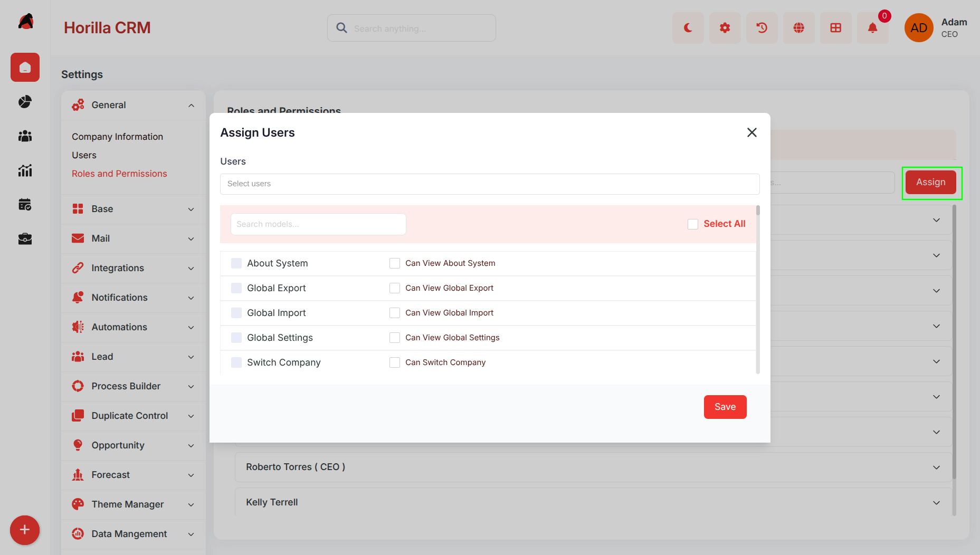Image resolution: width=980 pixels, height=555 pixels.
Task: Click the Search anything box
Action: coord(412,28)
